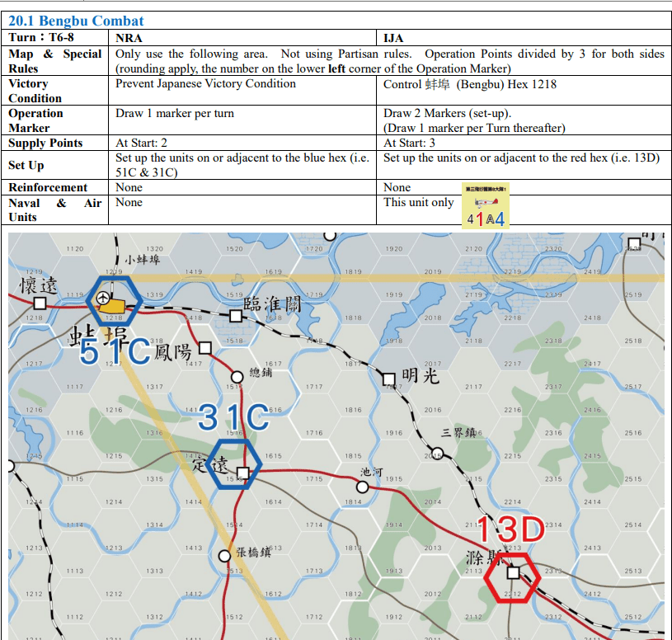Click hex number 1612 on the map
This screenshot has height=640, width=672.
pos(274,594)
